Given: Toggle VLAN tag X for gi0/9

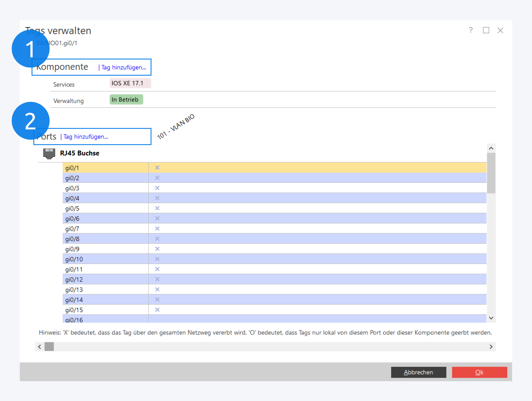Looking at the screenshot, I should click(x=157, y=249).
